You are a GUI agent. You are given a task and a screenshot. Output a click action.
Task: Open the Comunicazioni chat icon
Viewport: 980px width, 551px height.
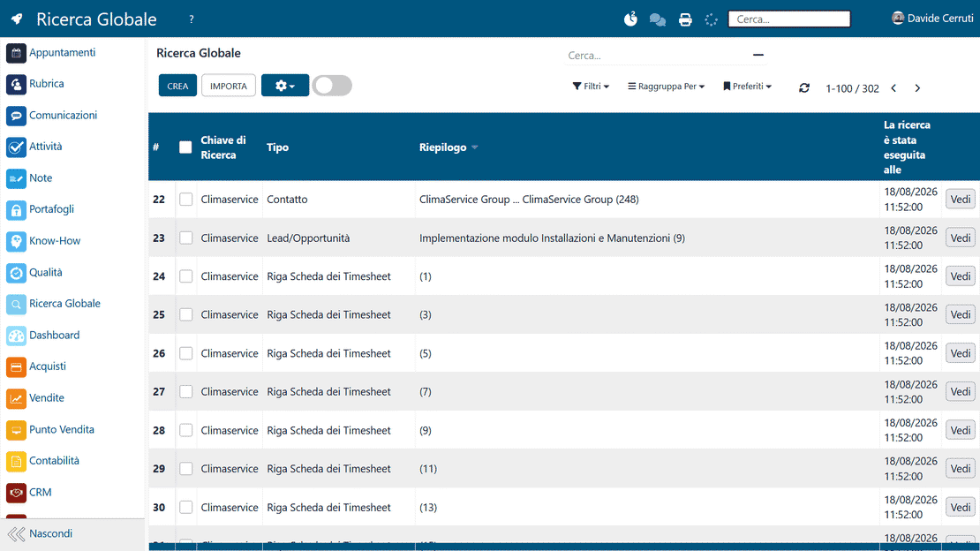(x=16, y=115)
